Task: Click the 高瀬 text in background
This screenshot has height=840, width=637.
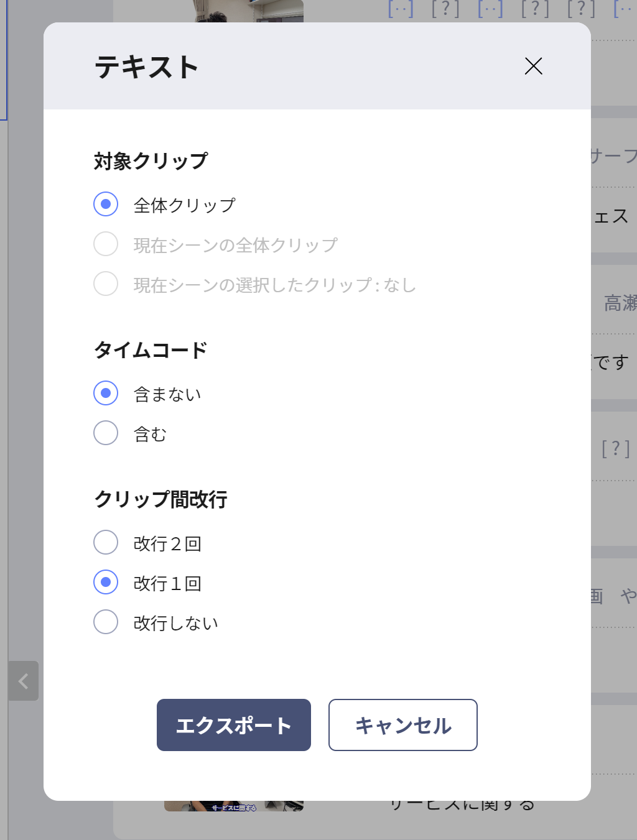Action: coord(620,303)
